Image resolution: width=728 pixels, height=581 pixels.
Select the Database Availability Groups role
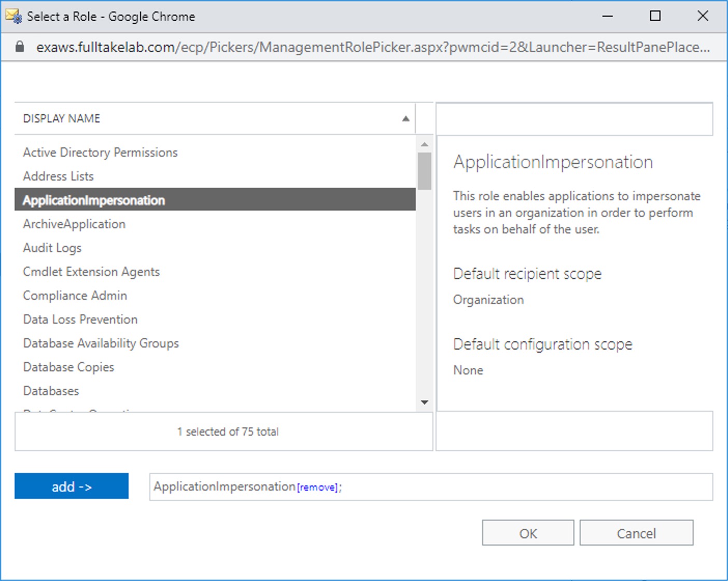click(101, 343)
